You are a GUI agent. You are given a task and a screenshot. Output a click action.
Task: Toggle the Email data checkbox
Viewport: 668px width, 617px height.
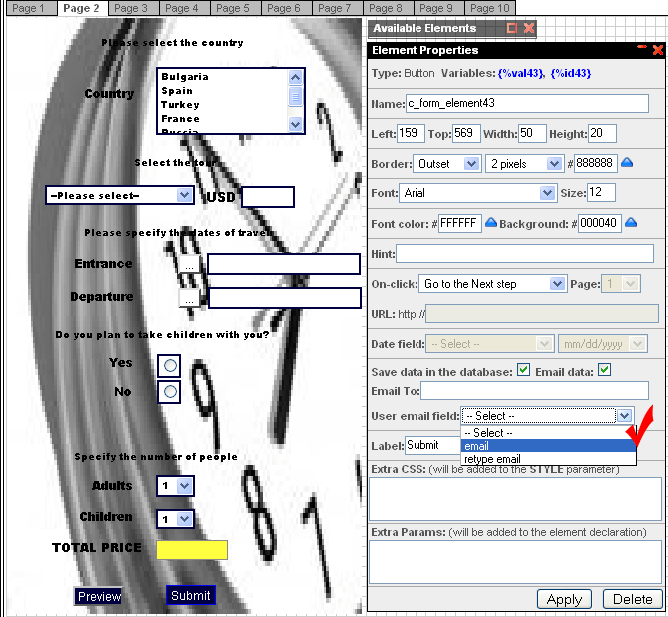pyautogui.click(x=604, y=370)
